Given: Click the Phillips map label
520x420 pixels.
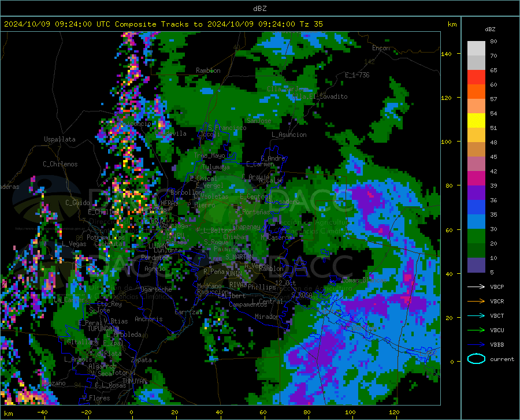Looking at the screenshot, I should pos(262,287).
